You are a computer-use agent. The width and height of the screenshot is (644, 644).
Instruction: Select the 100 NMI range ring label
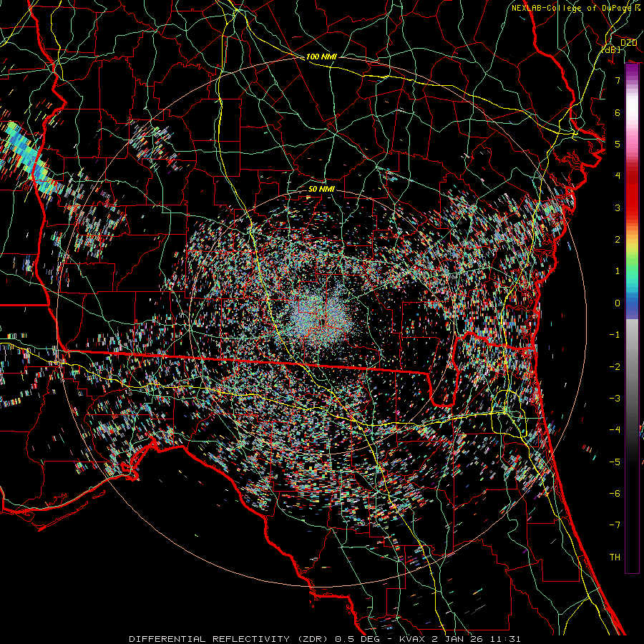321,57
